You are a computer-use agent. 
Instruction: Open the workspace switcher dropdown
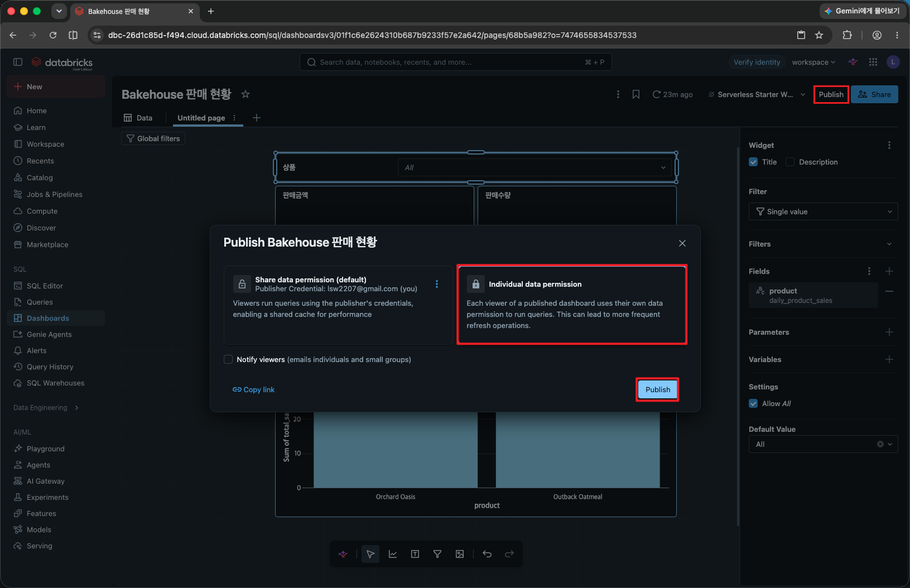pyautogui.click(x=813, y=62)
